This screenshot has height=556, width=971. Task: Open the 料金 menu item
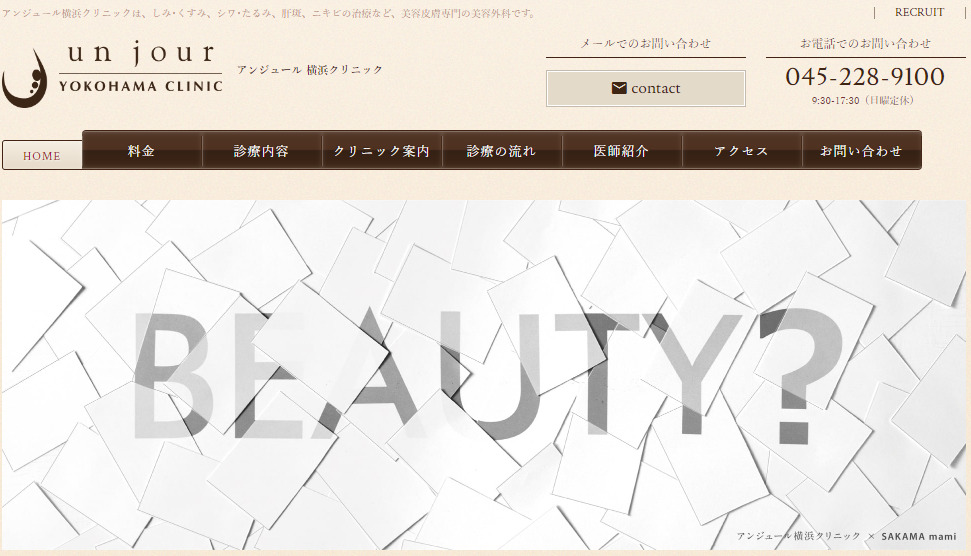tap(142, 151)
